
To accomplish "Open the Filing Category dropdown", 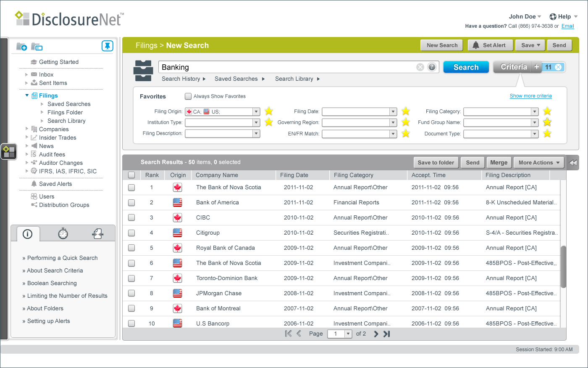I will (x=535, y=111).
